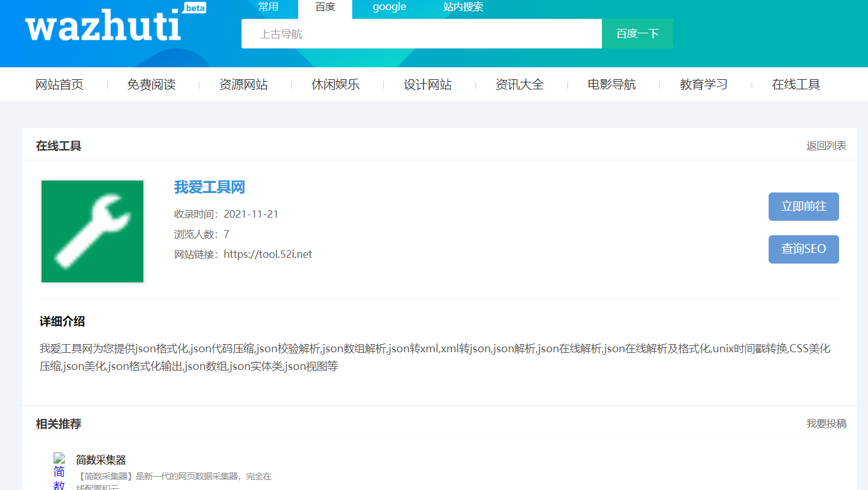Switch to the google search tab
Screen dimensions: 868x490
[x=389, y=8]
